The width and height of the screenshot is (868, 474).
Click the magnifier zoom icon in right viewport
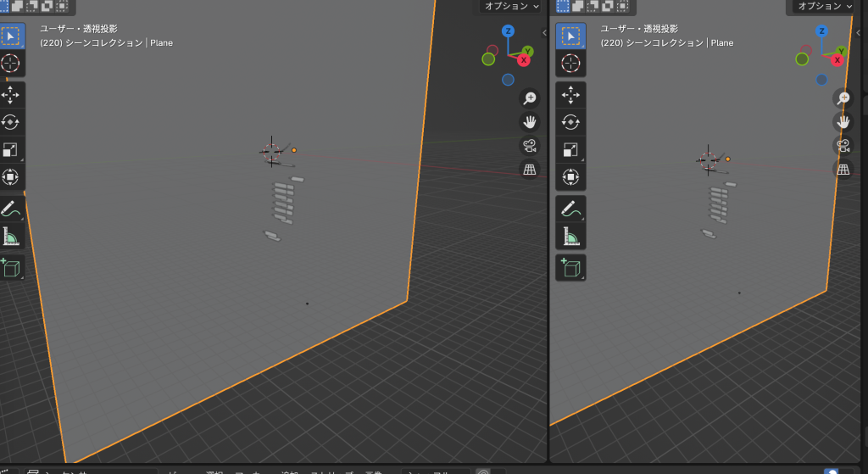coord(843,98)
